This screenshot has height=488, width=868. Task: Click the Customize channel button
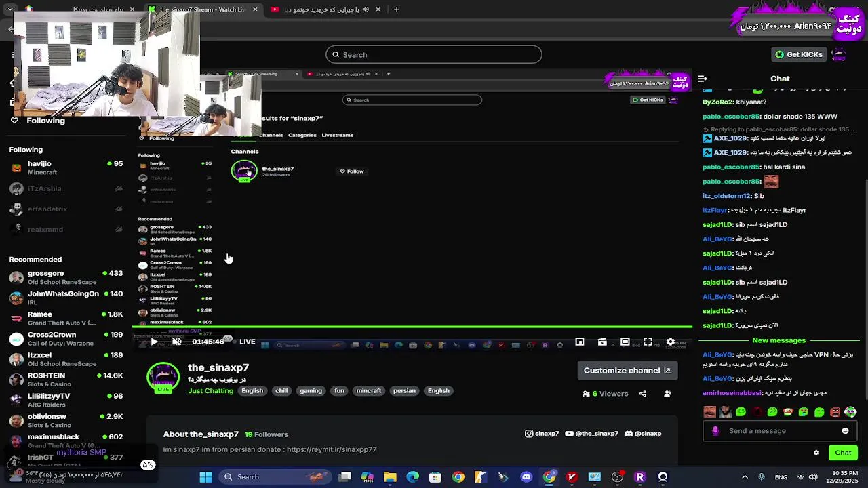click(627, 371)
